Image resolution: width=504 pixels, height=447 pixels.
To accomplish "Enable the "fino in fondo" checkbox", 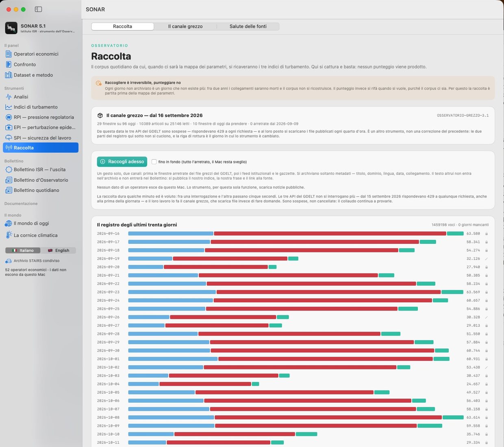I will (154, 162).
